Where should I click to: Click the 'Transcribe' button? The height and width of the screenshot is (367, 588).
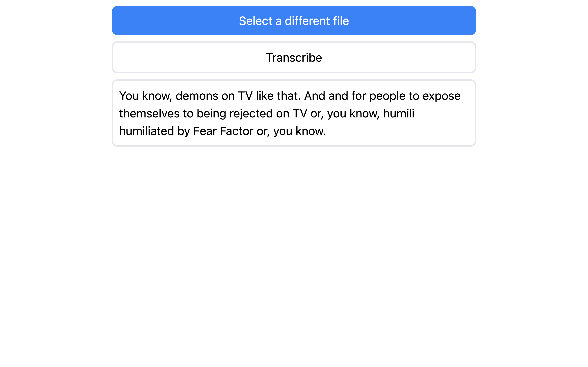(294, 57)
